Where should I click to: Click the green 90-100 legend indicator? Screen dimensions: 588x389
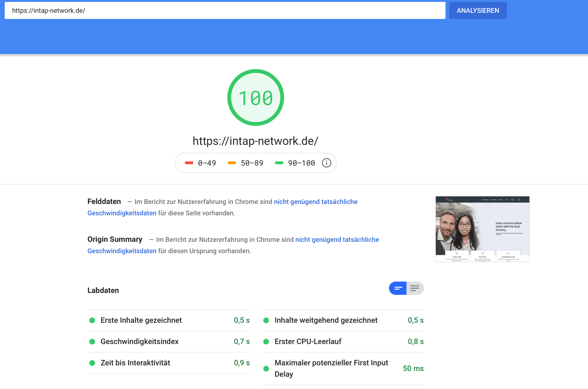[280, 163]
